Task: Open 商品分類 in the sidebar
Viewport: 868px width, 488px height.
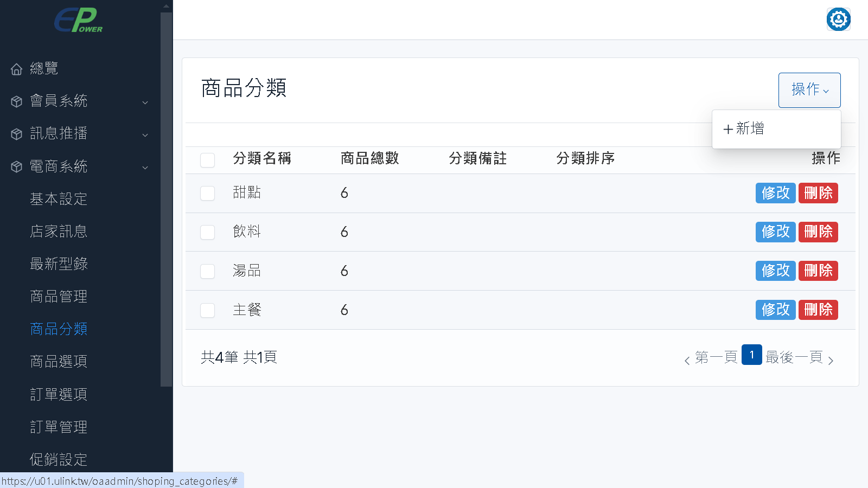Action: [x=59, y=329]
